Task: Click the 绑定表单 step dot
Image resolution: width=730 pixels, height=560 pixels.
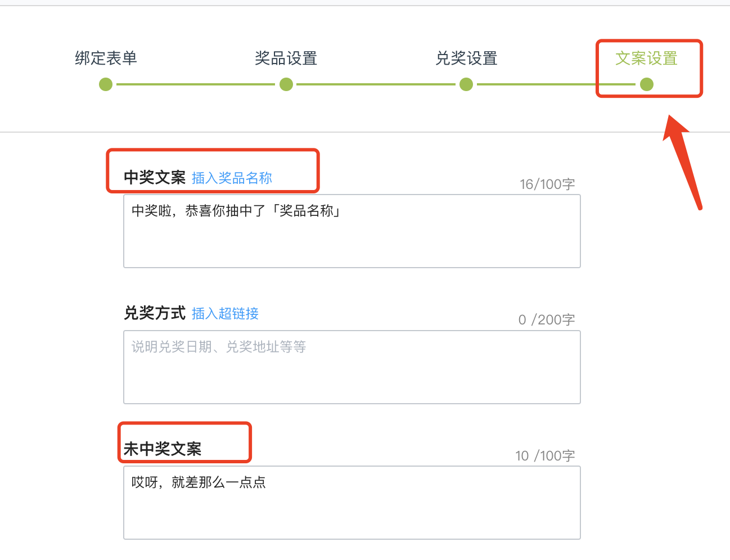Action: pyautogui.click(x=106, y=84)
